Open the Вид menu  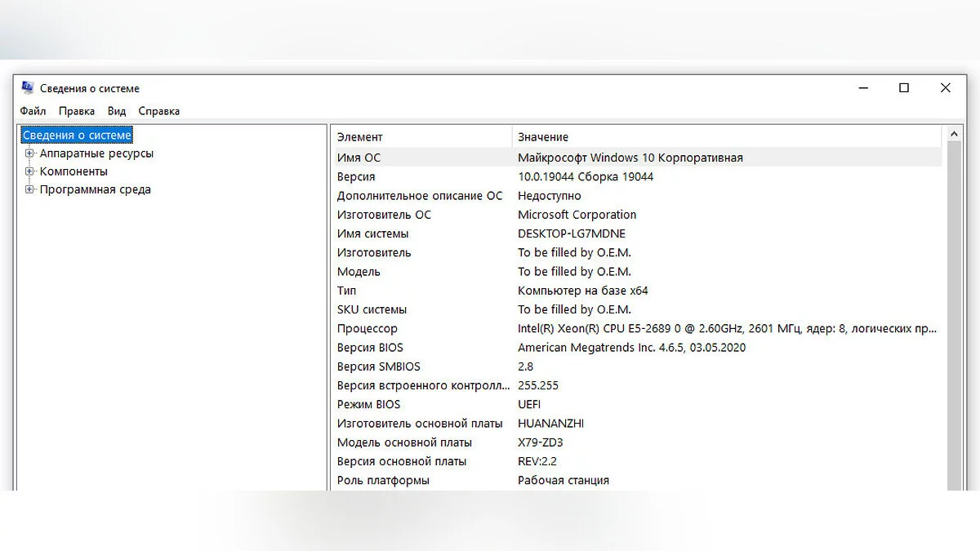(117, 111)
